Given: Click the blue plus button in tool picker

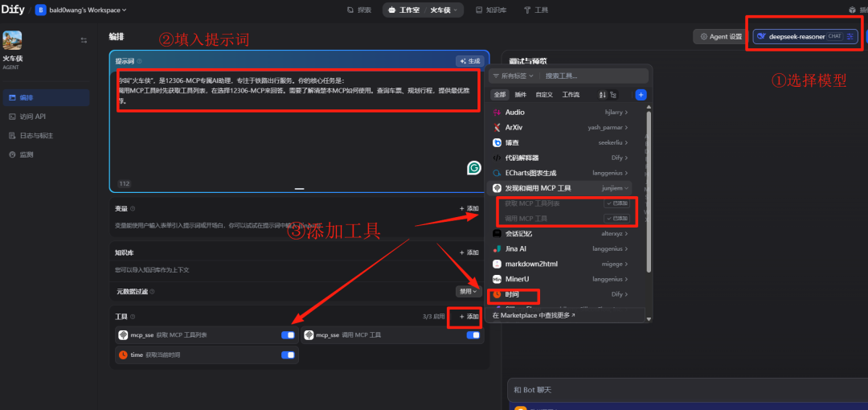Looking at the screenshot, I should 641,95.
